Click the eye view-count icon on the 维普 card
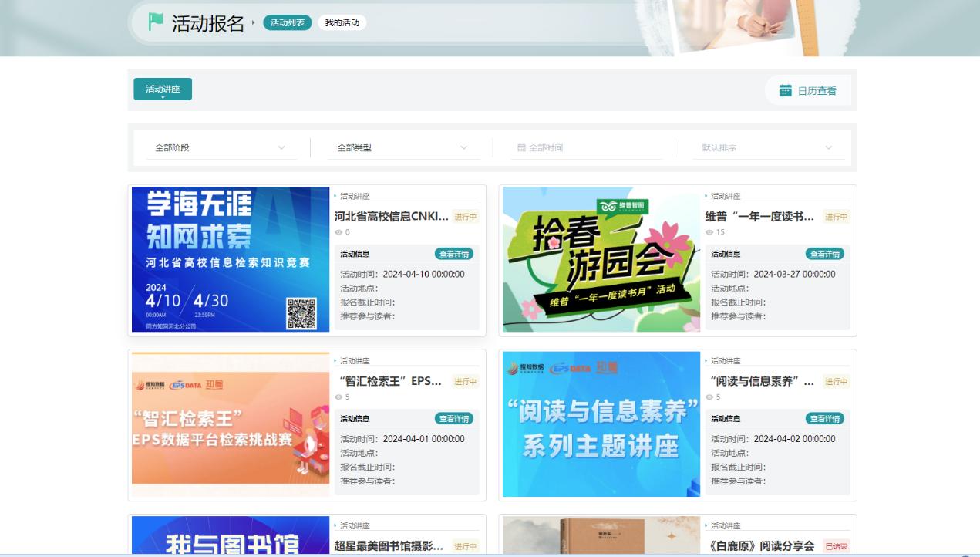 coord(709,232)
